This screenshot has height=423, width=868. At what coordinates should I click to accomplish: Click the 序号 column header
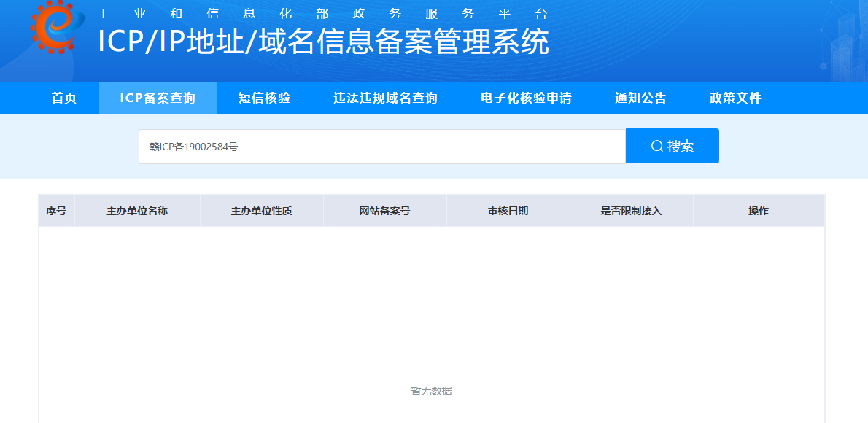56,211
